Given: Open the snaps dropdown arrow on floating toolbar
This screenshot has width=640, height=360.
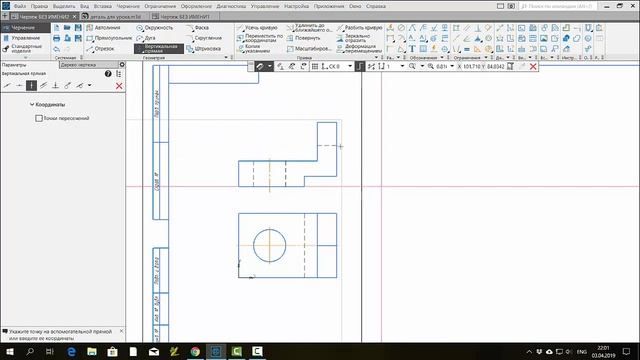Looking at the screenshot, I should coord(269,66).
